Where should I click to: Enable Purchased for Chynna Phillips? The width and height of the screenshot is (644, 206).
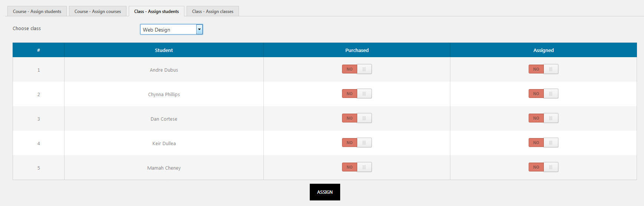(x=356, y=94)
